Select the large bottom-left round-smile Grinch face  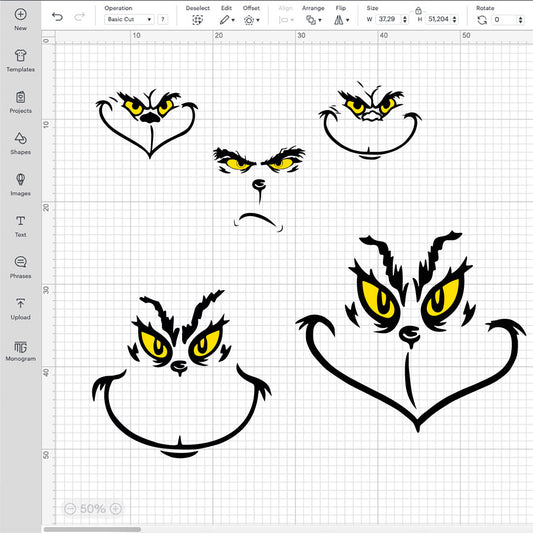(x=182, y=374)
